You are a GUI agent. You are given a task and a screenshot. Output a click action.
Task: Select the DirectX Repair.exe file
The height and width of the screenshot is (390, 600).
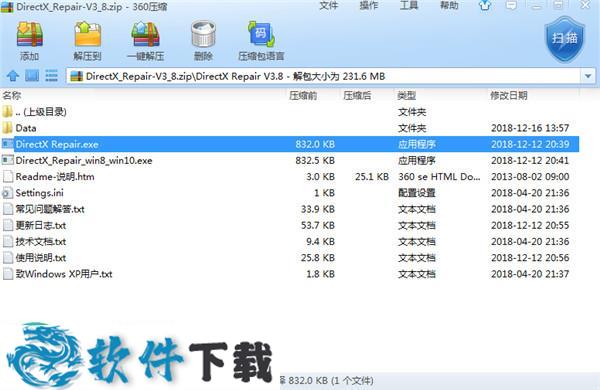(290, 144)
